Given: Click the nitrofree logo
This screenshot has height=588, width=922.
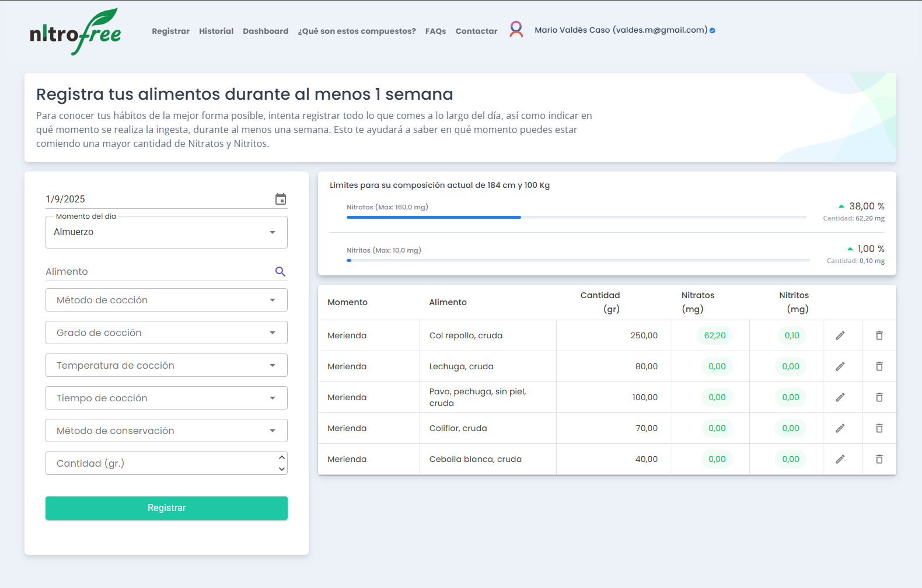Looking at the screenshot, I should tap(75, 32).
